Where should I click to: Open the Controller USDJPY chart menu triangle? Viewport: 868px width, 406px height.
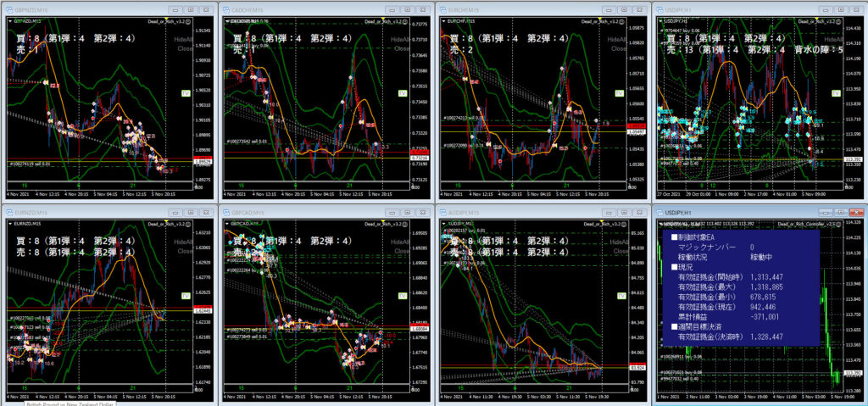tap(660, 223)
